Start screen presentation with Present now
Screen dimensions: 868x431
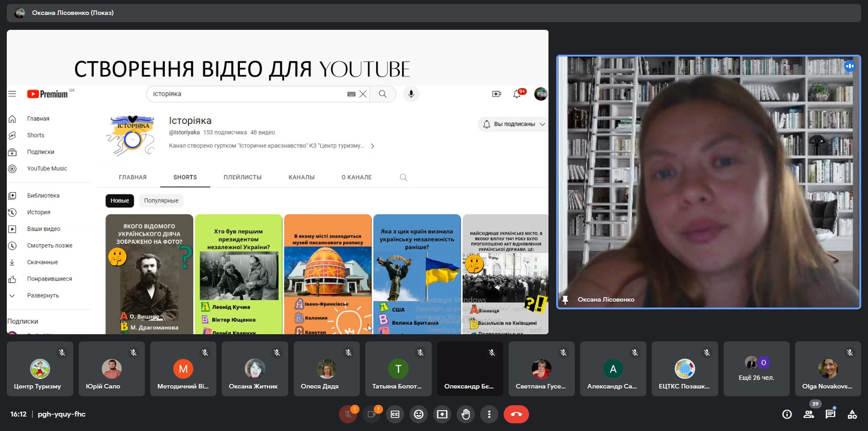click(442, 414)
